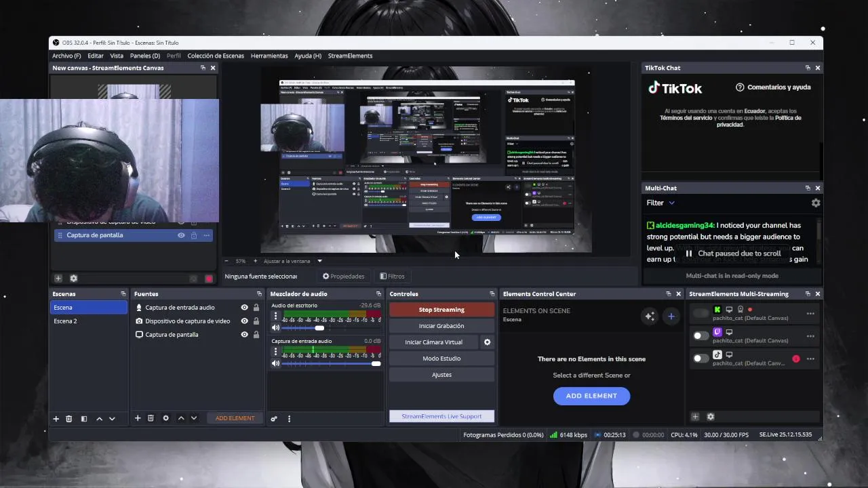Add a new source in the Fuentes toolbar
The image size is (868, 488).
pos(138,418)
